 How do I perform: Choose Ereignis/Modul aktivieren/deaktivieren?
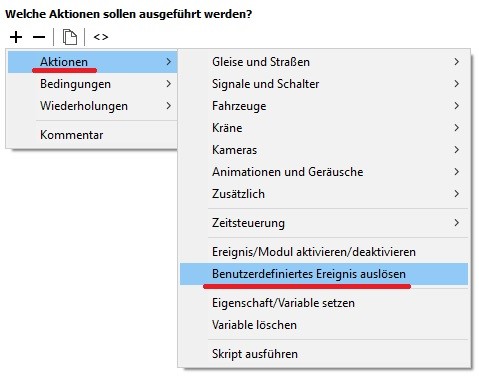[x=324, y=252]
